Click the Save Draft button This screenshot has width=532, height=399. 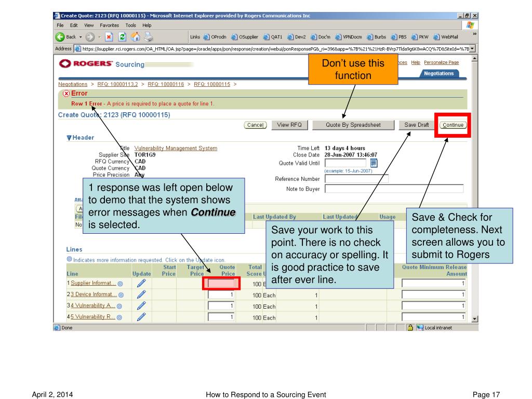417,125
